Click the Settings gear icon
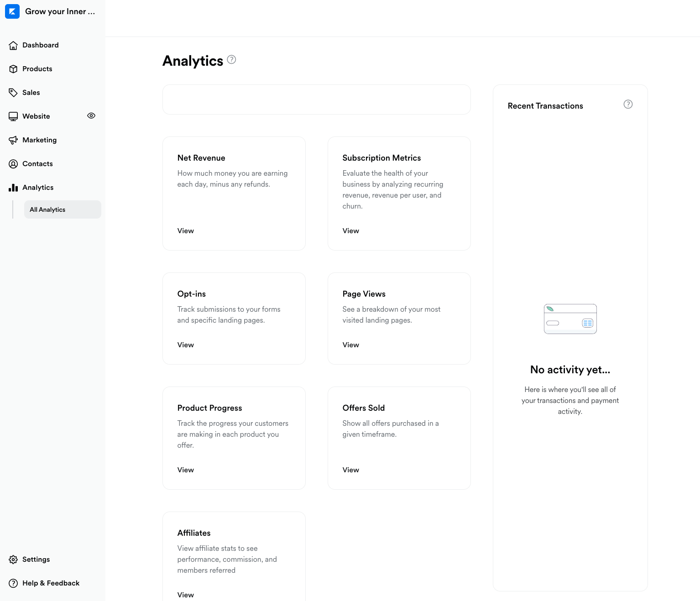Screen dimensions: 700x601 tap(13, 559)
